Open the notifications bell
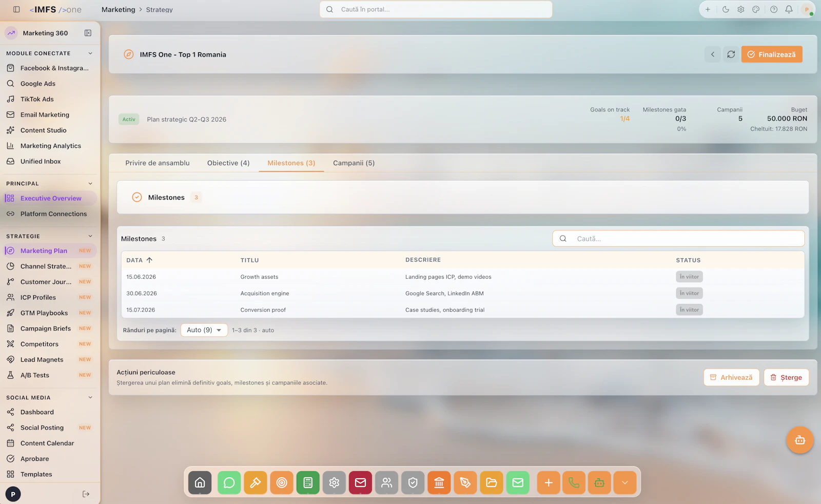 click(789, 9)
